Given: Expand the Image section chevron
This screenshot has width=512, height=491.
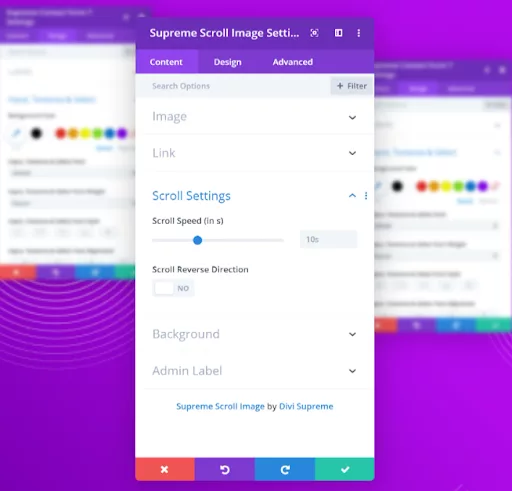Looking at the screenshot, I should point(352,117).
